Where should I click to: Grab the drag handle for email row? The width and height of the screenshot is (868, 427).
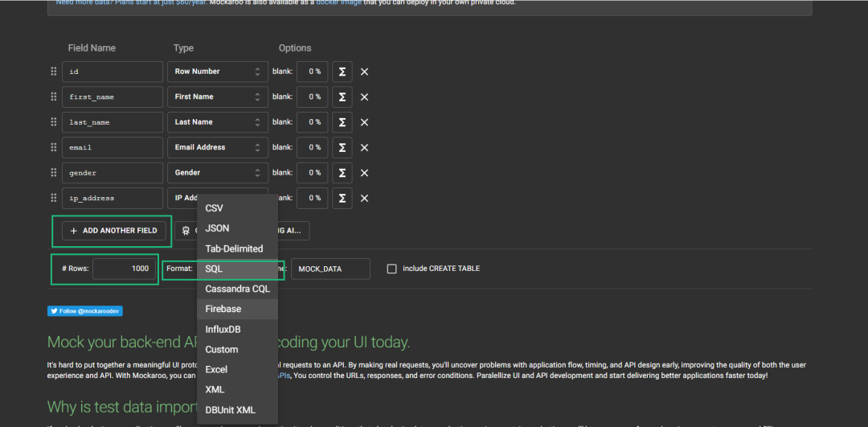(x=54, y=147)
